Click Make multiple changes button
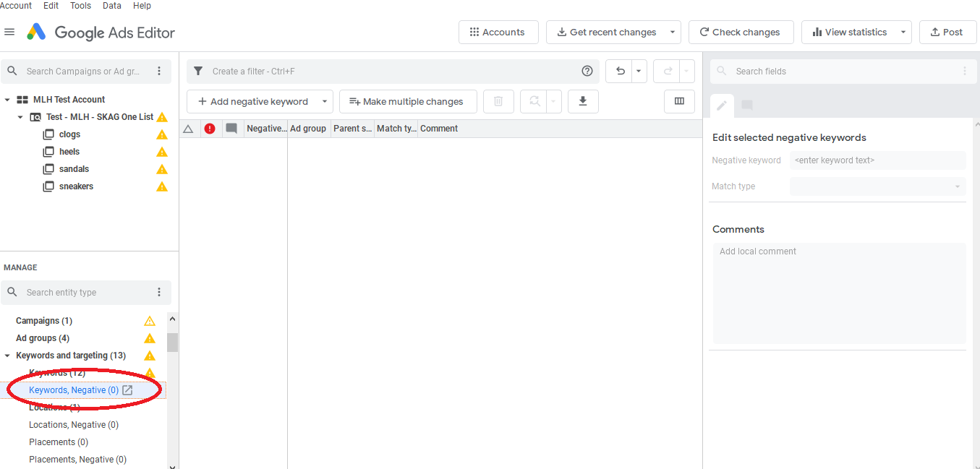The width and height of the screenshot is (980, 469). click(x=408, y=101)
